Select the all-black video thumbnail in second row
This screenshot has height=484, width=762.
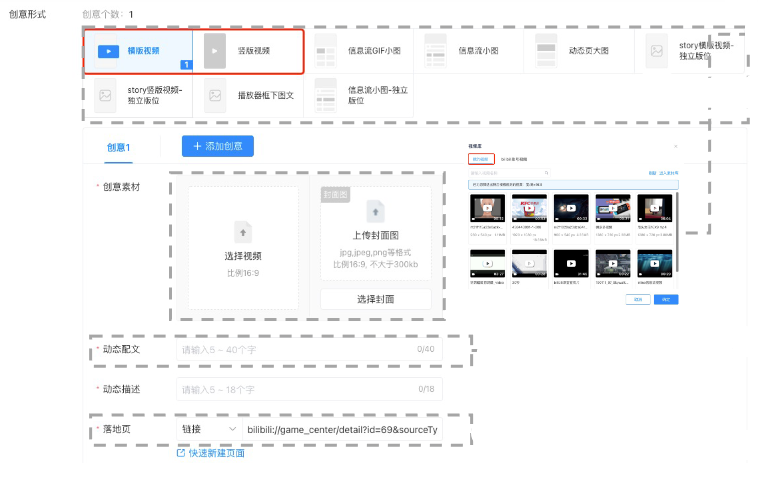click(x=571, y=263)
